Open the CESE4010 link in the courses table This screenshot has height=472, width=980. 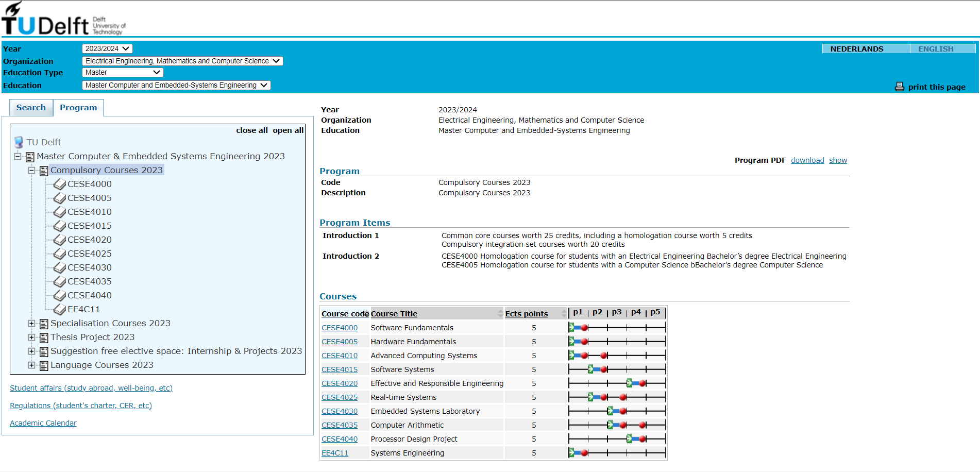[340, 356]
